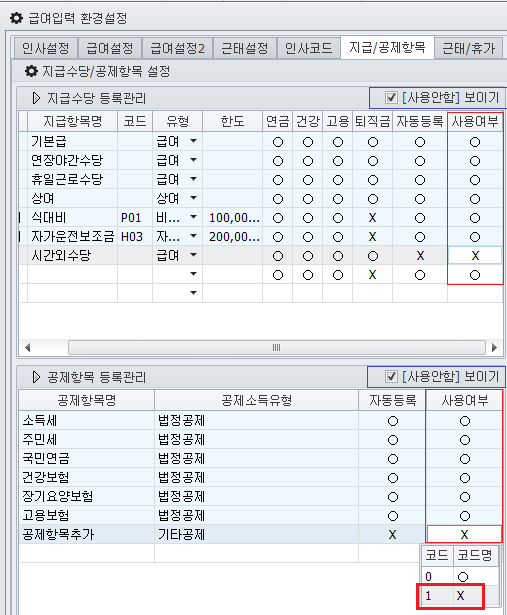Image resolution: width=507 pixels, height=615 pixels.
Task: Click the 사용여부 cell for 시간외수당
Action: [475, 256]
